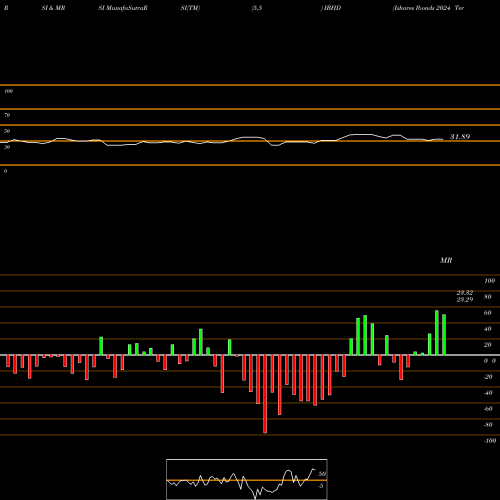Click the 40 label on the MR axis
Viewport: 500px width, 500px height.
pos(488,329)
